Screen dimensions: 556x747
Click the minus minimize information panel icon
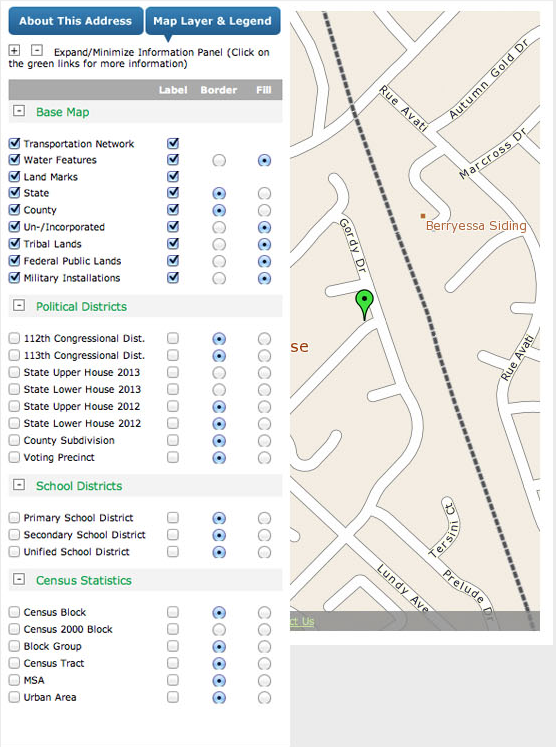click(37, 50)
